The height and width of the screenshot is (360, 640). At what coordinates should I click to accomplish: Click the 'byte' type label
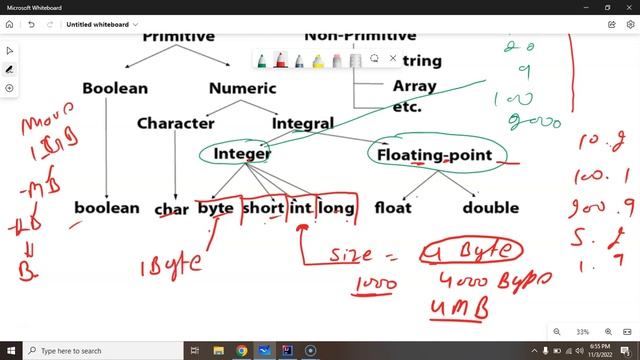click(x=216, y=209)
